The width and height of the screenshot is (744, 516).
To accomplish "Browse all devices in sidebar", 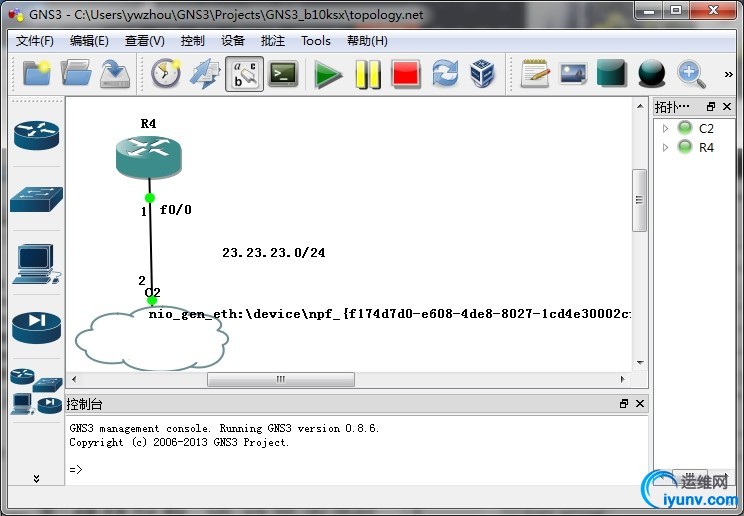I will click(37, 391).
